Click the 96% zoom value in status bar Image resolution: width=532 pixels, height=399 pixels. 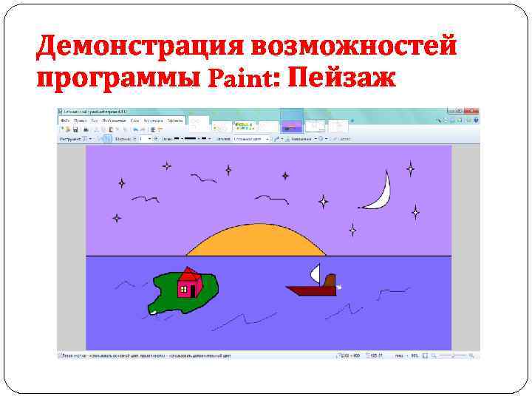(x=415, y=356)
